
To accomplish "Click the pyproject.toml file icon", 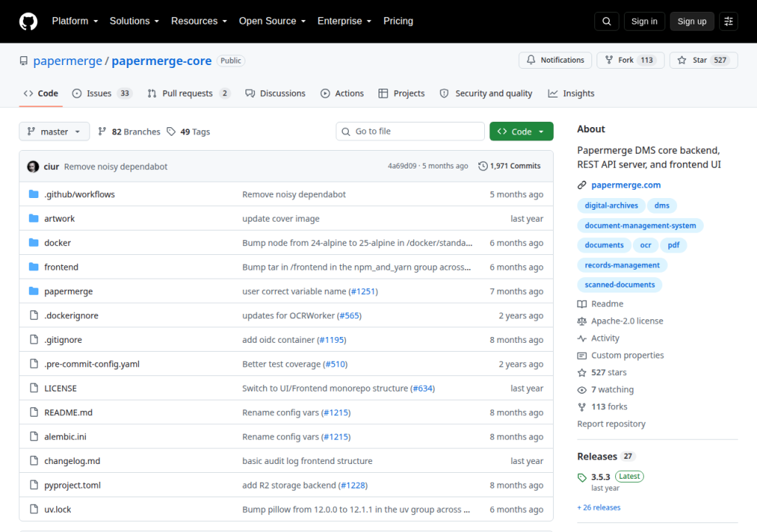I will click(x=34, y=485).
